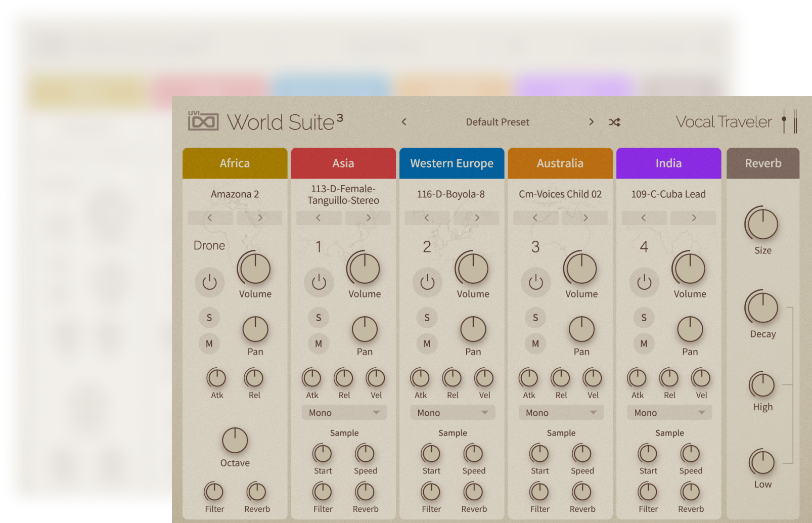Select previous Asia sample before Tanguillo-Stereo

point(319,218)
